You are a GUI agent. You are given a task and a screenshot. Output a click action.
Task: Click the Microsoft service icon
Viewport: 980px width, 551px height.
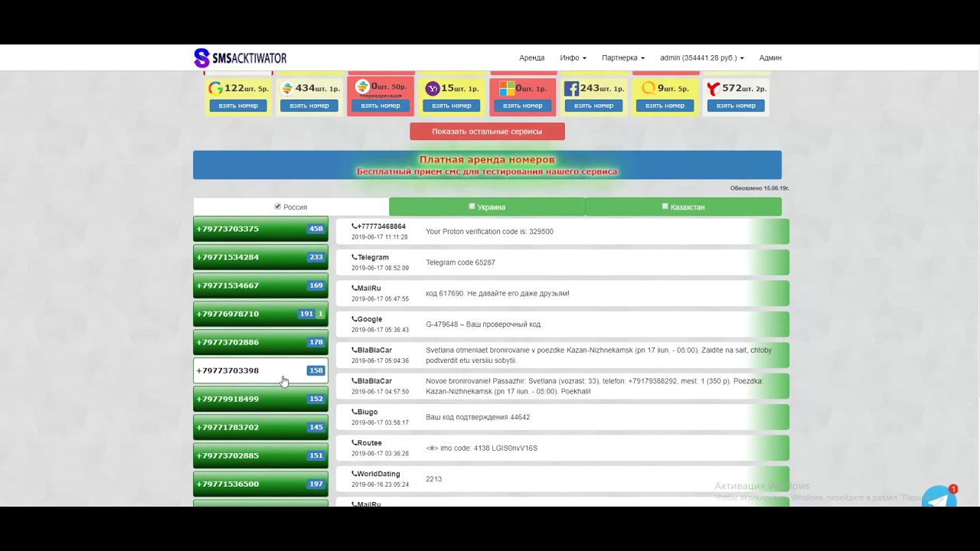[506, 88]
